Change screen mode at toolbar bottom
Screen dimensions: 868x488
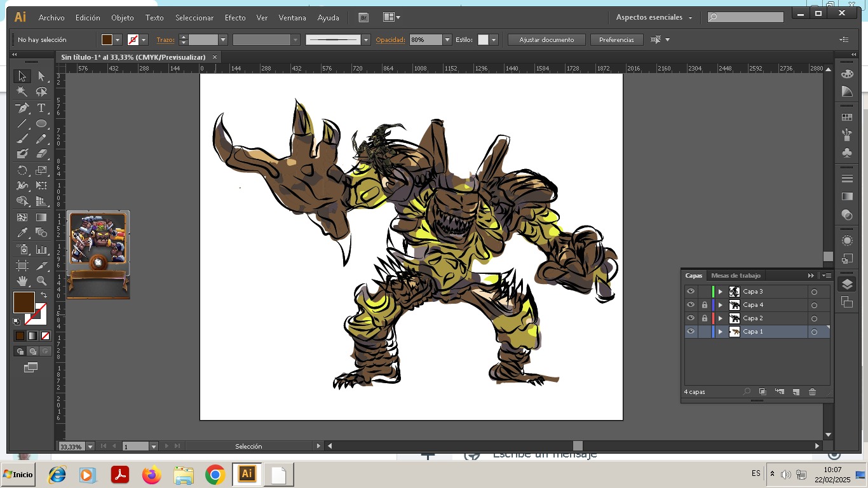pyautogui.click(x=31, y=367)
